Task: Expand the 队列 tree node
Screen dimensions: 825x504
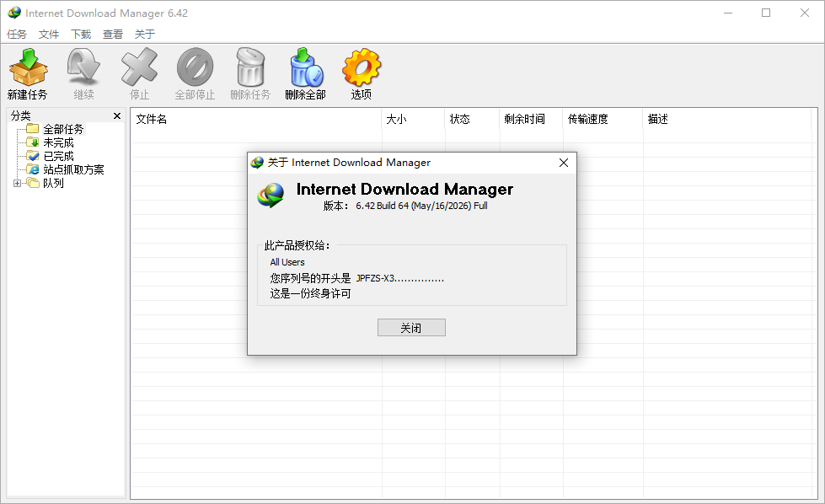Action: [x=17, y=183]
